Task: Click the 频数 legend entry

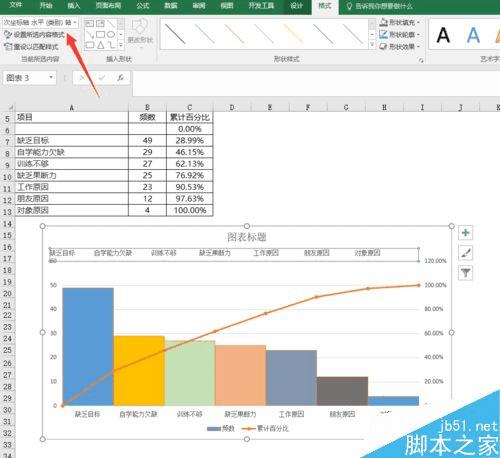Action: 221,429
